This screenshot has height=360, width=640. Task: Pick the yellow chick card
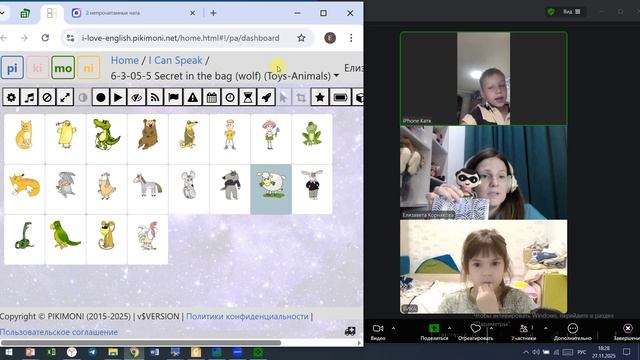click(x=66, y=139)
